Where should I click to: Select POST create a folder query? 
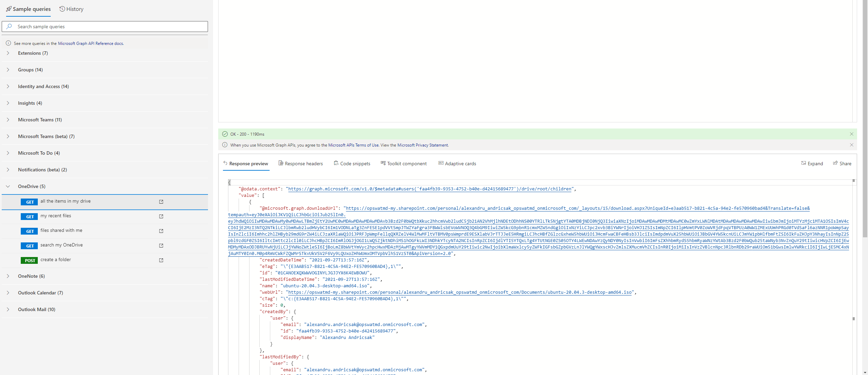coord(105,260)
